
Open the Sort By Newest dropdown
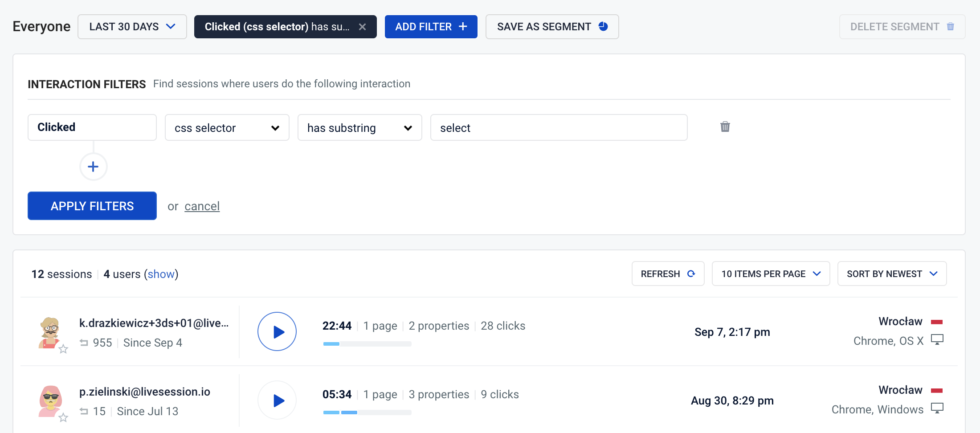tap(891, 274)
